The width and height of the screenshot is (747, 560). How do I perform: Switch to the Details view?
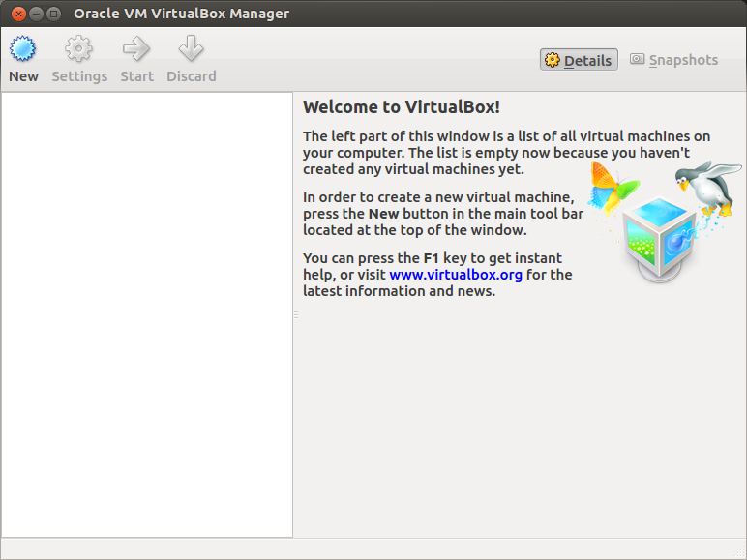[579, 60]
